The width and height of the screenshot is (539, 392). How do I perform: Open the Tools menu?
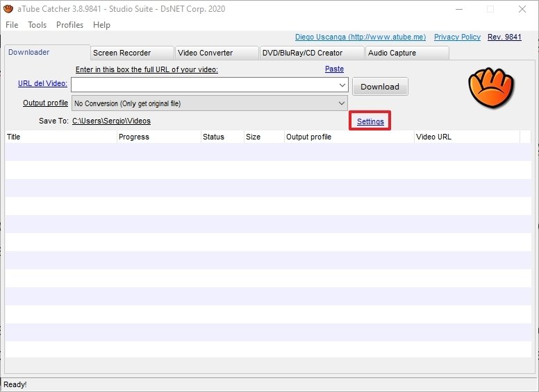[37, 25]
